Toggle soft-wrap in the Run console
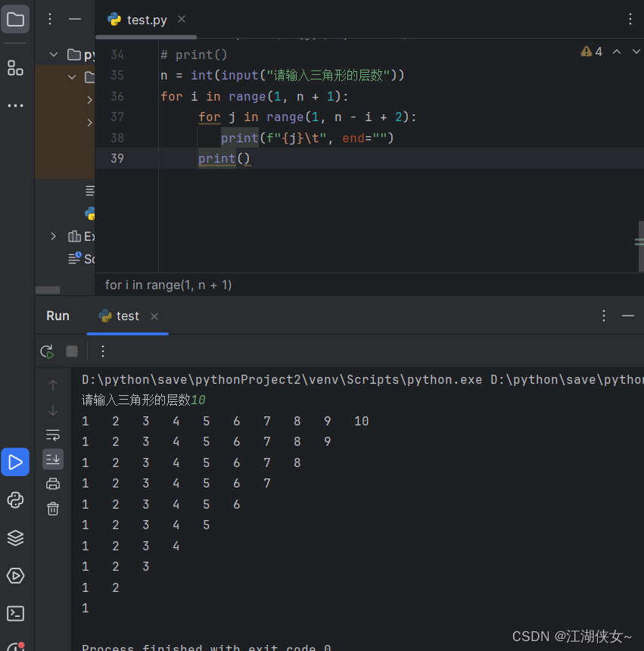Viewport: 644px width, 651px height. pyautogui.click(x=52, y=435)
